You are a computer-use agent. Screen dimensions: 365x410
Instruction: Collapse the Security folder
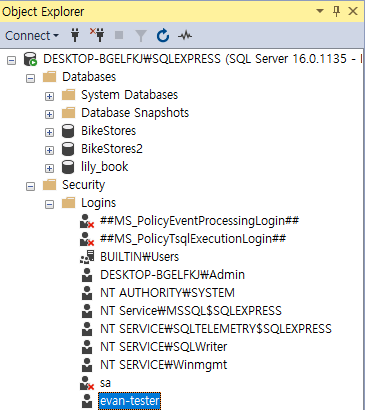point(30,187)
